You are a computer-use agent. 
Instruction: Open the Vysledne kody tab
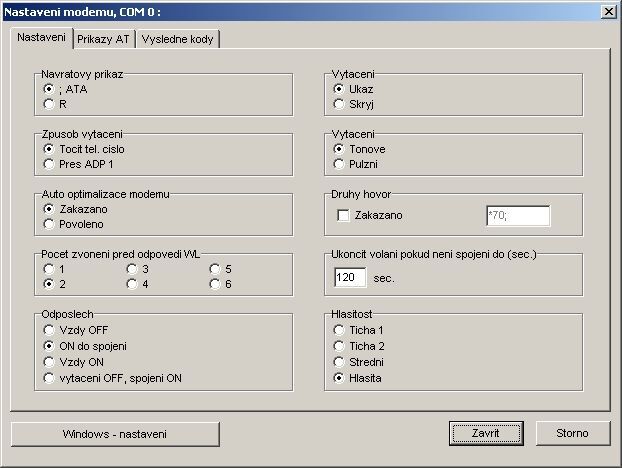[178, 39]
